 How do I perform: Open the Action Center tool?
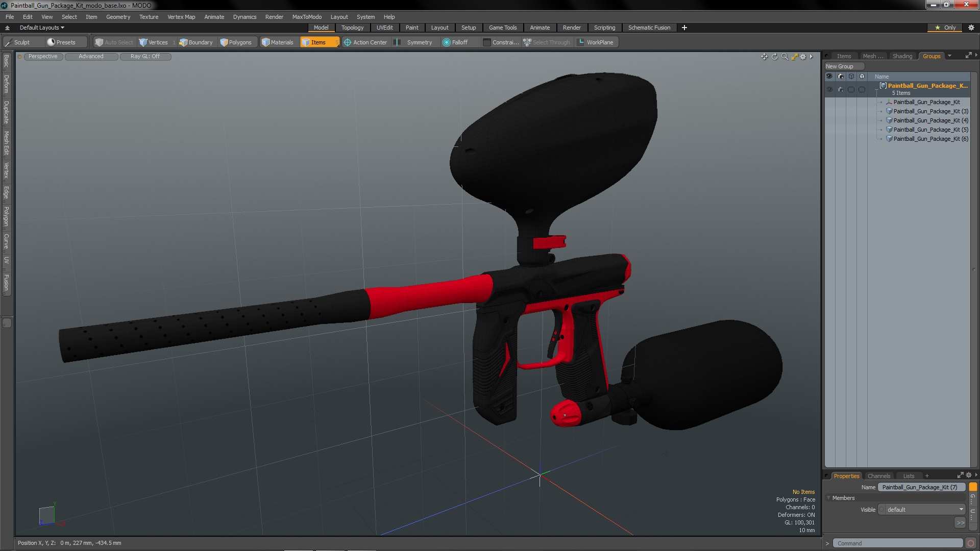tap(365, 42)
